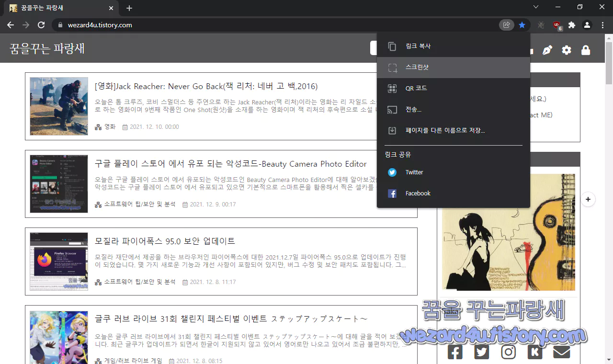This screenshot has width=613, height=364.
Task: Open the 글쿠 러브 라이브 31회 챌린지 post title
Action: 231,319
